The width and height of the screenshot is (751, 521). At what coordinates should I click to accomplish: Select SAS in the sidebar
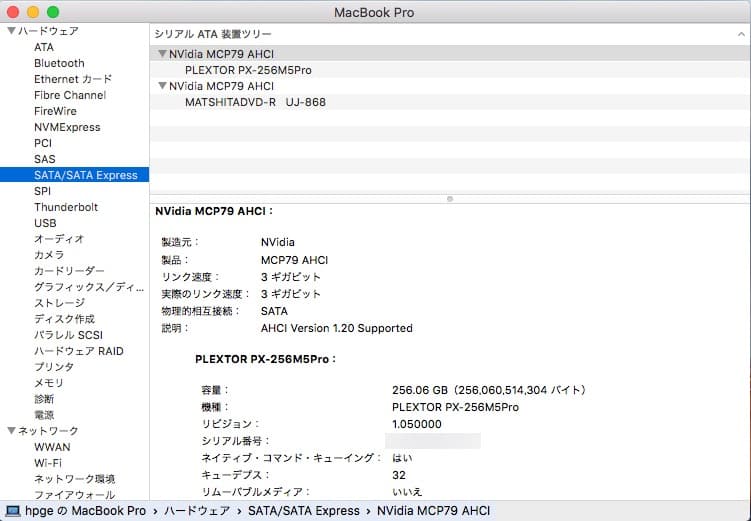click(45, 159)
